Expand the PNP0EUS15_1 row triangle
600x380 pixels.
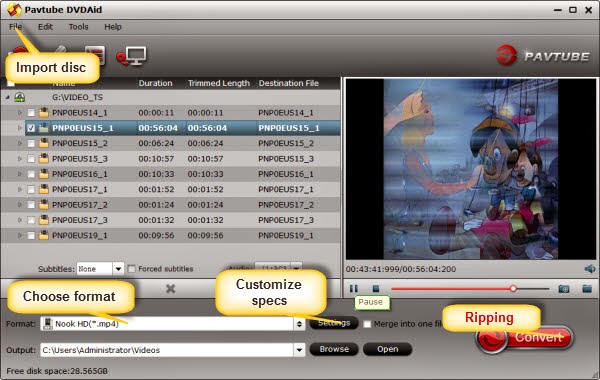point(20,128)
